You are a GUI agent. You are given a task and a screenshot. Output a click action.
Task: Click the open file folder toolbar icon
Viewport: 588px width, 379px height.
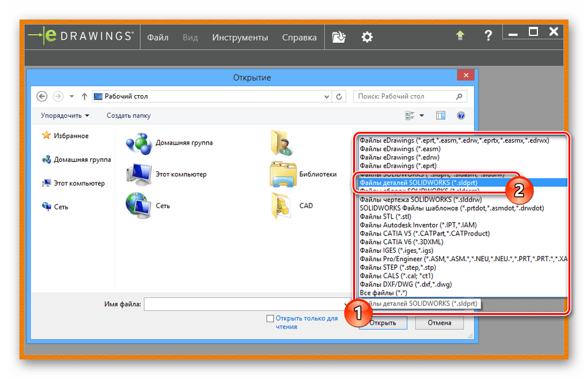click(339, 37)
